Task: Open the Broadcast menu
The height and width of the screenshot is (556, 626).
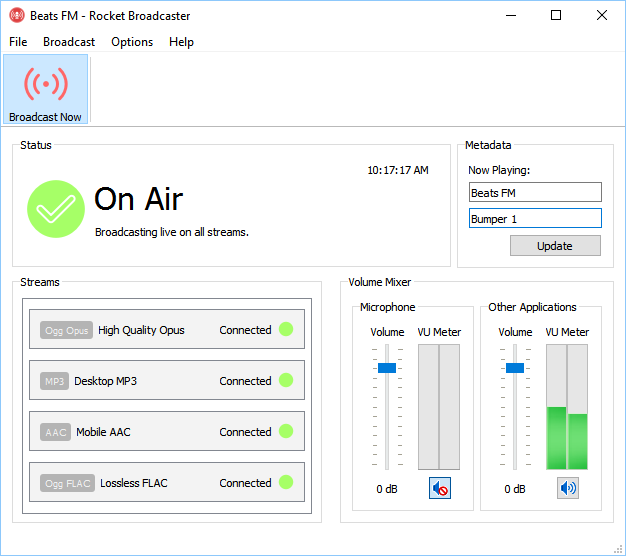Action: click(x=69, y=42)
